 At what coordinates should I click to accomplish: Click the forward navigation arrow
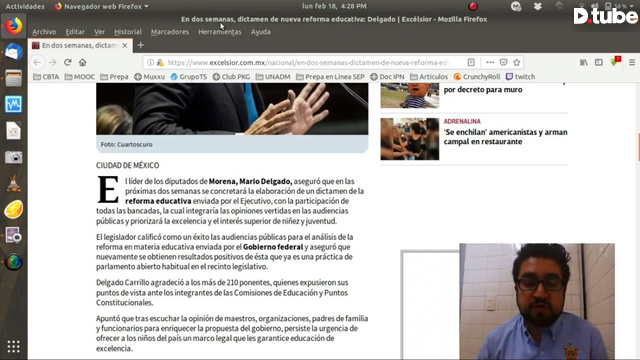click(53, 62)
